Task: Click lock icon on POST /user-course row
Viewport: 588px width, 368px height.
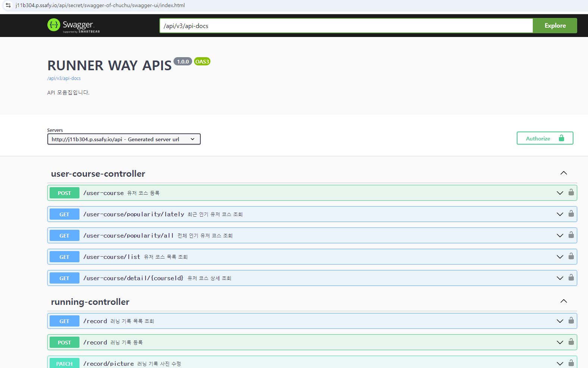Action: (x=571, y=192)
